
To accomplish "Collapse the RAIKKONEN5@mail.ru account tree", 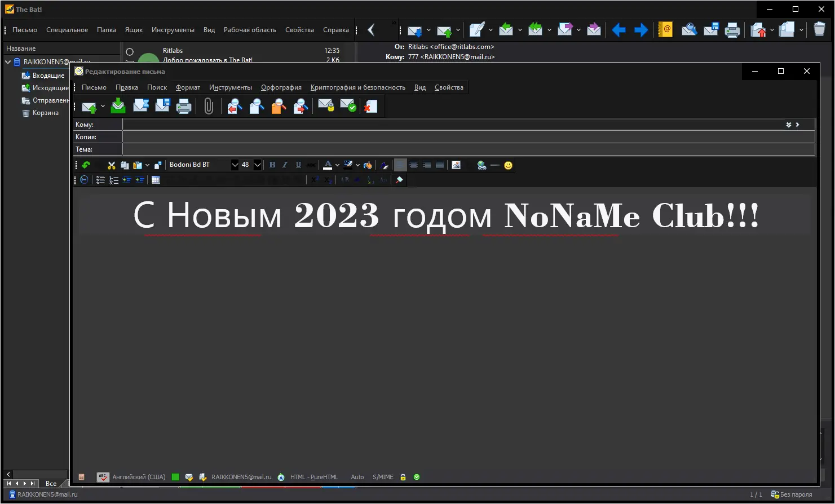I will (7, 61).
